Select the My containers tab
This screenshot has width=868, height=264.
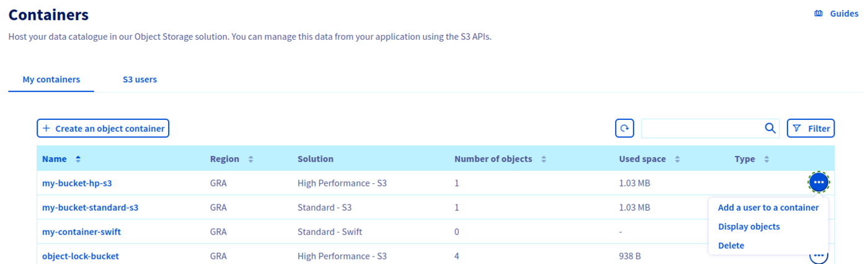click(x=51, y=80)
